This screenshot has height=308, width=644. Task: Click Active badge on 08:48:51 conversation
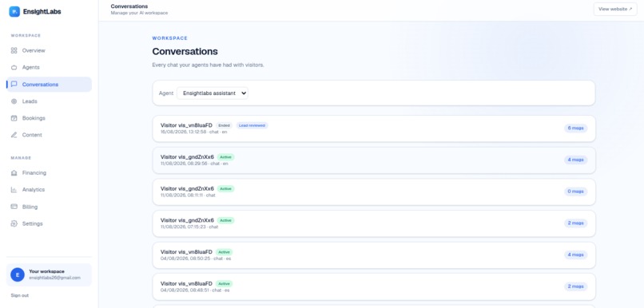coord(224,284)
